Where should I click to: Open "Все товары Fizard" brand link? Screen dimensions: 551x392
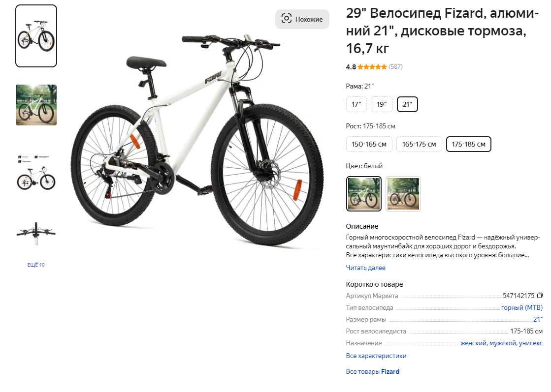372,371
